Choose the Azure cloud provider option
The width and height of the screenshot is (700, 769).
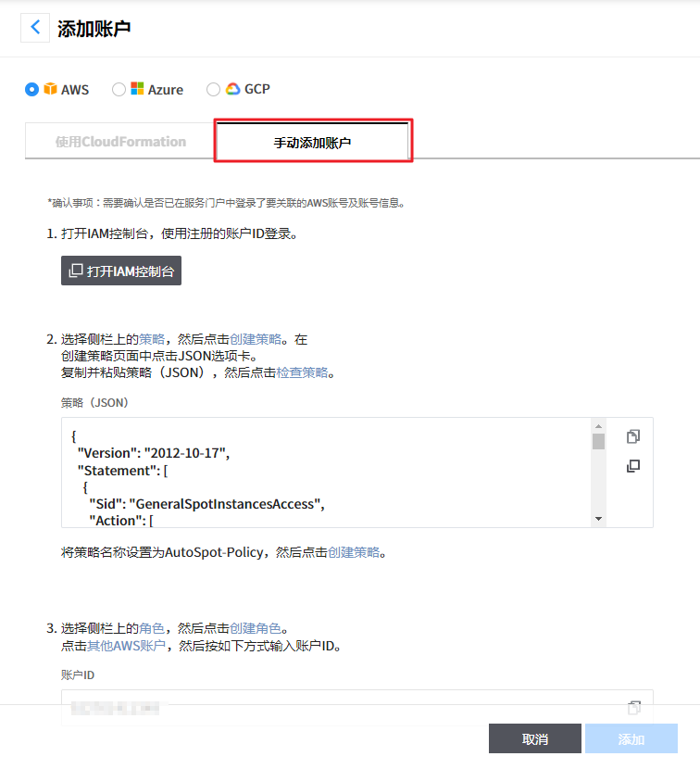point(119,90)
